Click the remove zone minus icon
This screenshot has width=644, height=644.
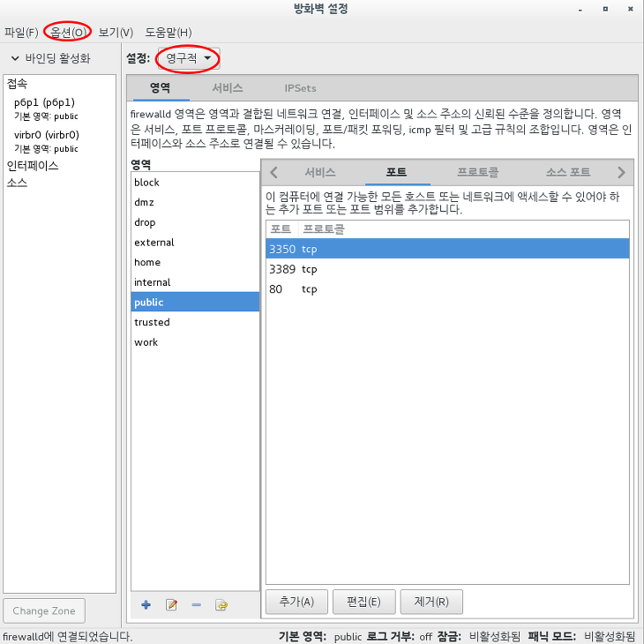coord(197,604)
